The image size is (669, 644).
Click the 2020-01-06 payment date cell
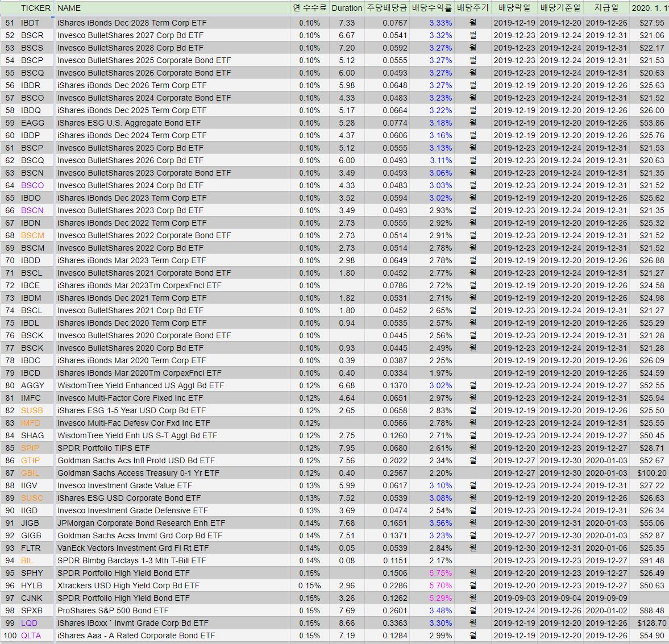[606, 548]
